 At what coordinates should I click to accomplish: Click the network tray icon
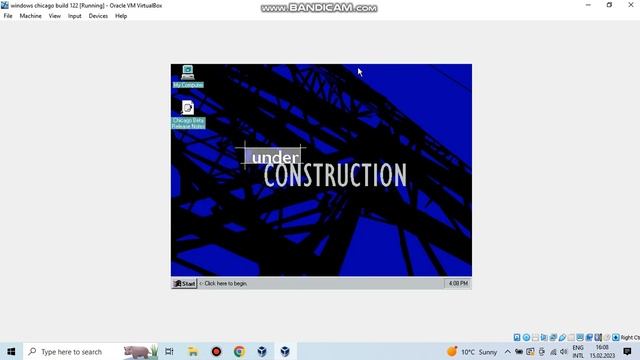[x=553, y=351]
